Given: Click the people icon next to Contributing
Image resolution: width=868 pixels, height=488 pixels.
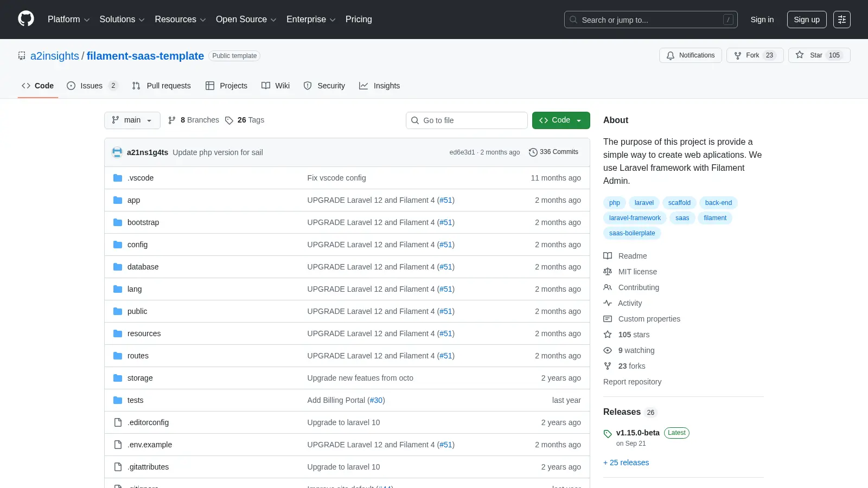Looking at the screenshot, I should pos(608,287).
